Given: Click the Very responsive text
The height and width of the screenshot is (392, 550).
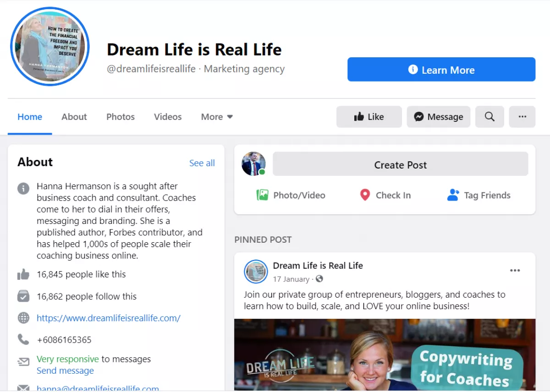Looking at the screenshot, I should click(68, 359).
